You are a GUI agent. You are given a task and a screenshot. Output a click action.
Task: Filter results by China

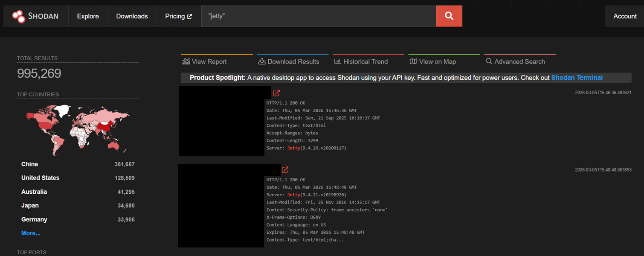30,164
